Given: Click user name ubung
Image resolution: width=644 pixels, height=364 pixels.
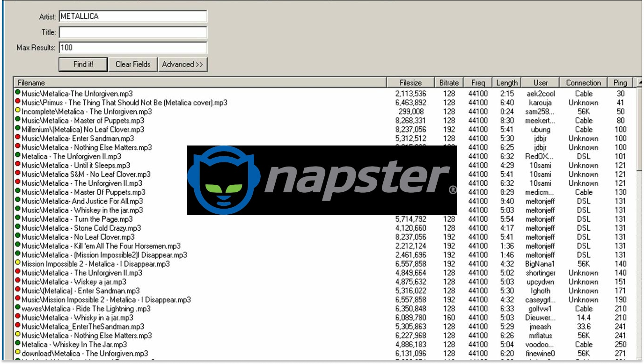Looking at the screenshot, I should coord(540,130).
